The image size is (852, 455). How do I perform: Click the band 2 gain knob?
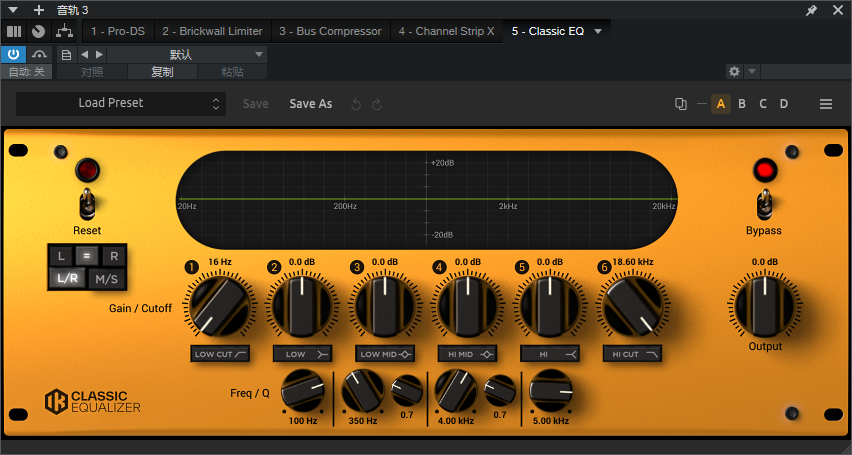click(x=302, y=306)
